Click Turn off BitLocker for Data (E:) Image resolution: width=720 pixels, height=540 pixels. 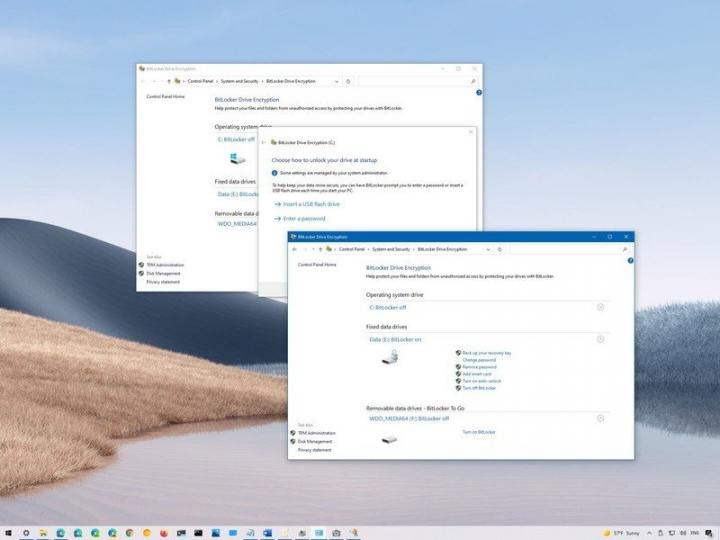(479, 388)
